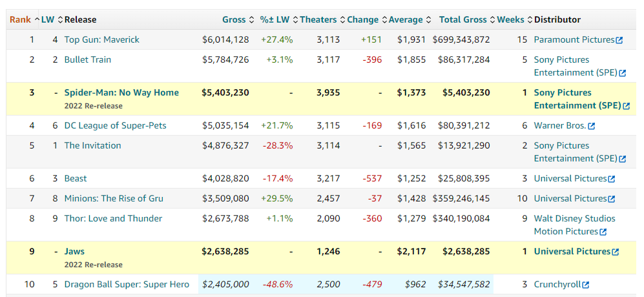The width and height of the screenshot is (644, 297).
Task: Sort table by Theaters column
Action: pos(322,20)
